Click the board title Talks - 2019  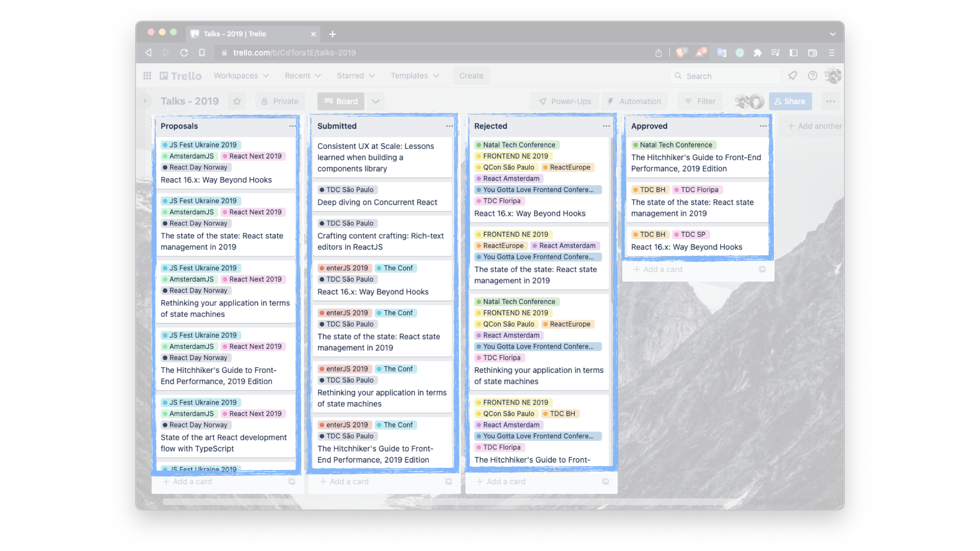click(189, 102)
